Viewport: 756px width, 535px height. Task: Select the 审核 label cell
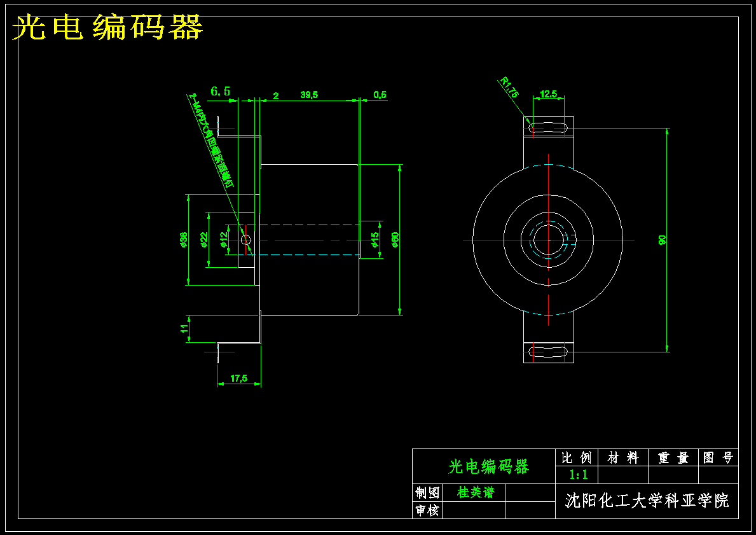coord(427,510)
